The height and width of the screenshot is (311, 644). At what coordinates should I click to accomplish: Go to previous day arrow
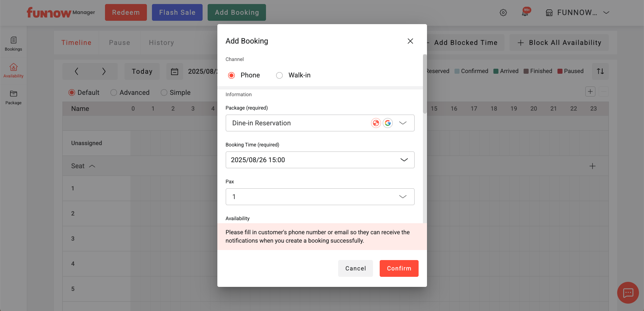(x=76, y=71)
